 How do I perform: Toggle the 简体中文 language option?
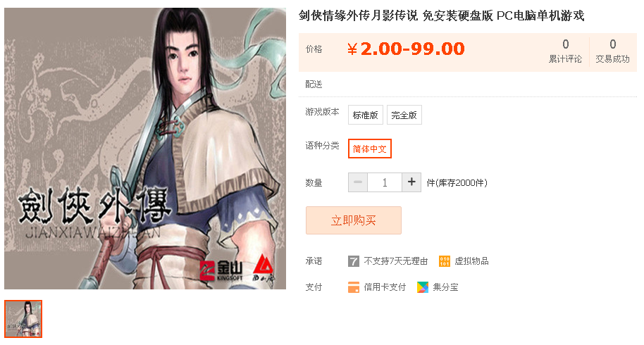tap(370, 149)
